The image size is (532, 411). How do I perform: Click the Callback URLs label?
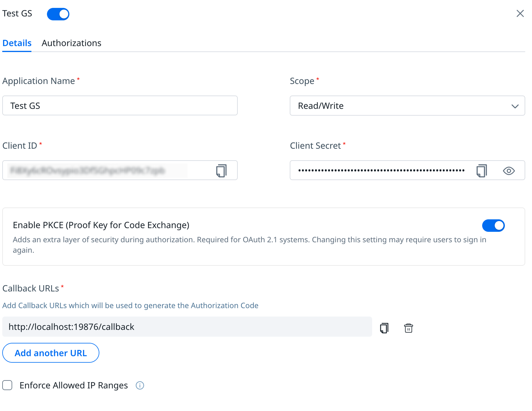tap(31, 288)
